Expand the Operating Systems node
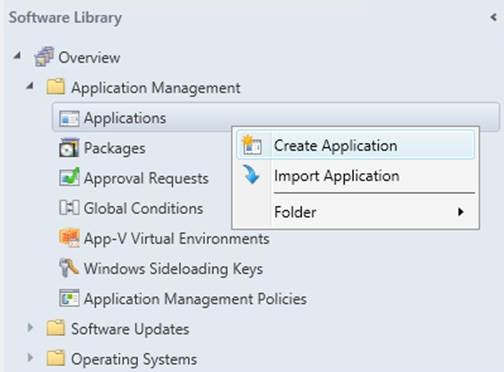 point(30,358)
